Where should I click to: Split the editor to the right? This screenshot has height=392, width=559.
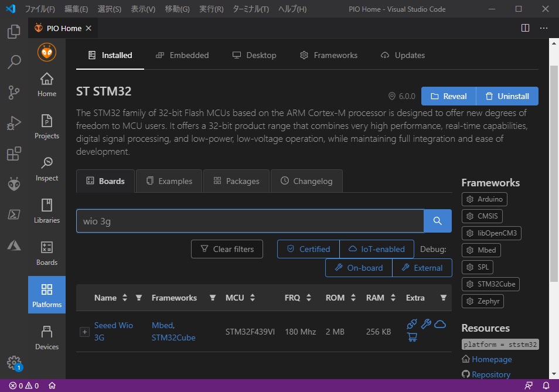pyautogui.click(x=525, y=28)
